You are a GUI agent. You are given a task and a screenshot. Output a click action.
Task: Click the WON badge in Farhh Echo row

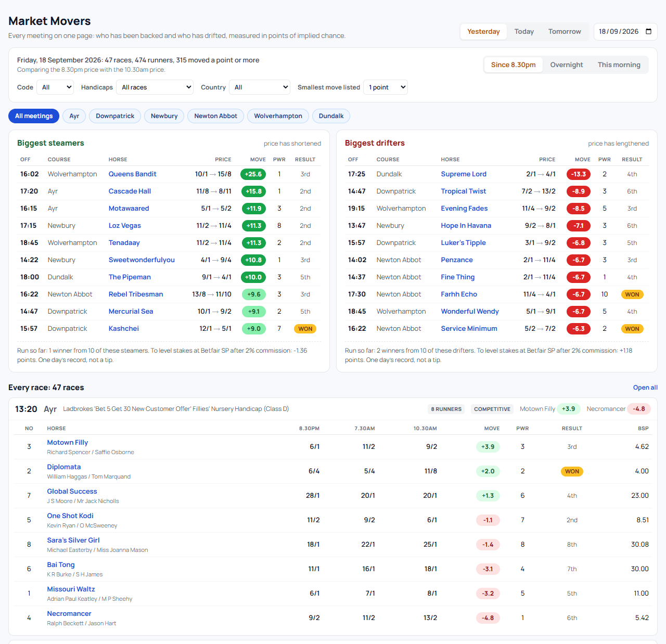tap(632, 294)
